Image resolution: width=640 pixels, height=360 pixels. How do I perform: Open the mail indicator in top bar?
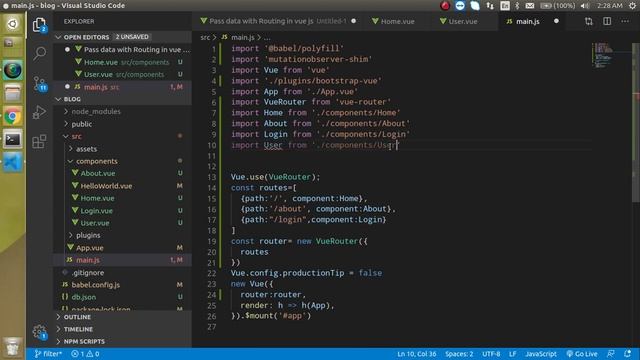(x=530, y=6)
